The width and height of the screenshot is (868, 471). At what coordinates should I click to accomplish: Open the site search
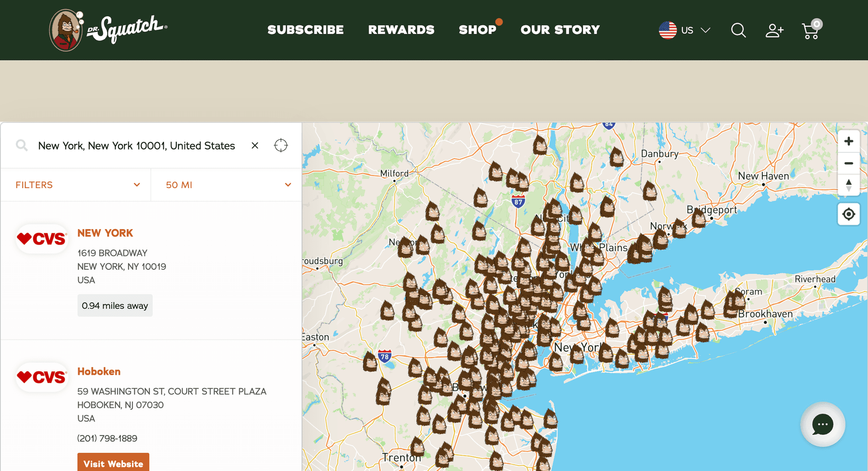tap(738, 30)
